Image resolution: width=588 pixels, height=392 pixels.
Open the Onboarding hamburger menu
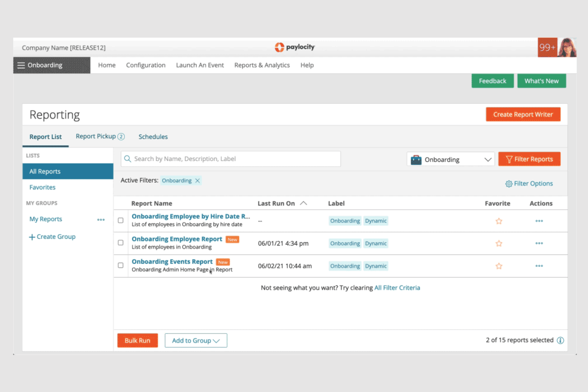[21, 65]
